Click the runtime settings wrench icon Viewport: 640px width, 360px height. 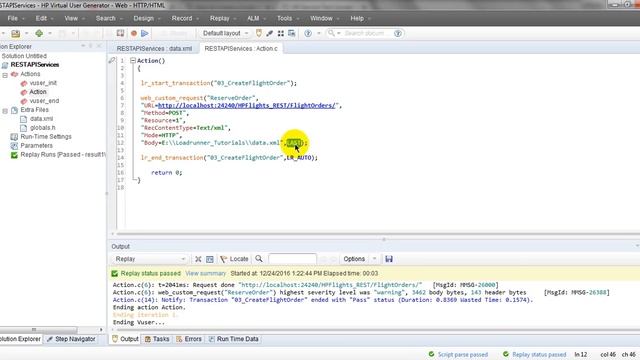tap(269, 33)
